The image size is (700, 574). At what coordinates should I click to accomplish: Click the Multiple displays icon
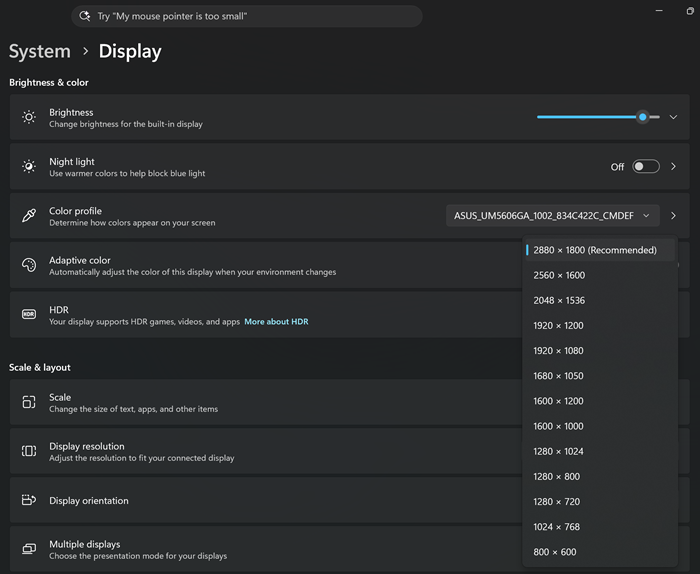coord(29,548)
